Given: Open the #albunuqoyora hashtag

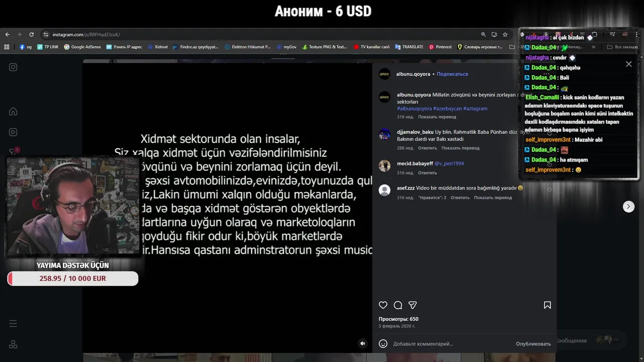Looking at the screenshot, I should pyautogui.click(x=414, y=109).
